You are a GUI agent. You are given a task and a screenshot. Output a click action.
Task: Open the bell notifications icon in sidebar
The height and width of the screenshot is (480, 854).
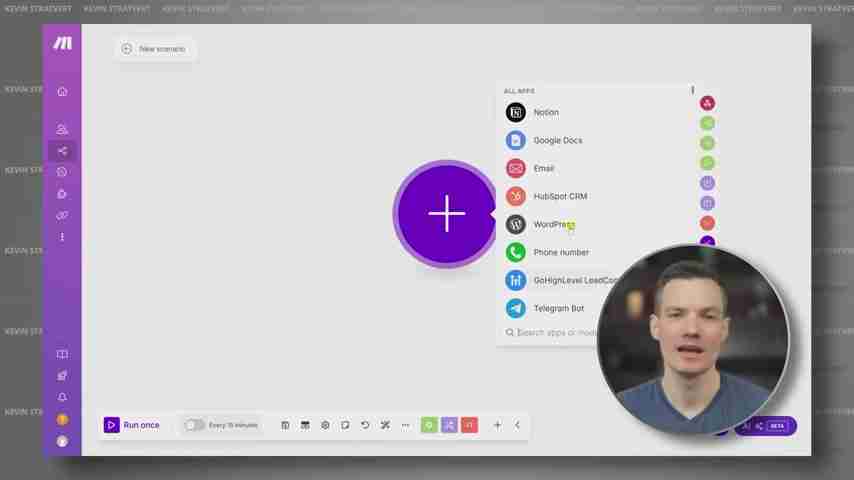tap(62, 397)
